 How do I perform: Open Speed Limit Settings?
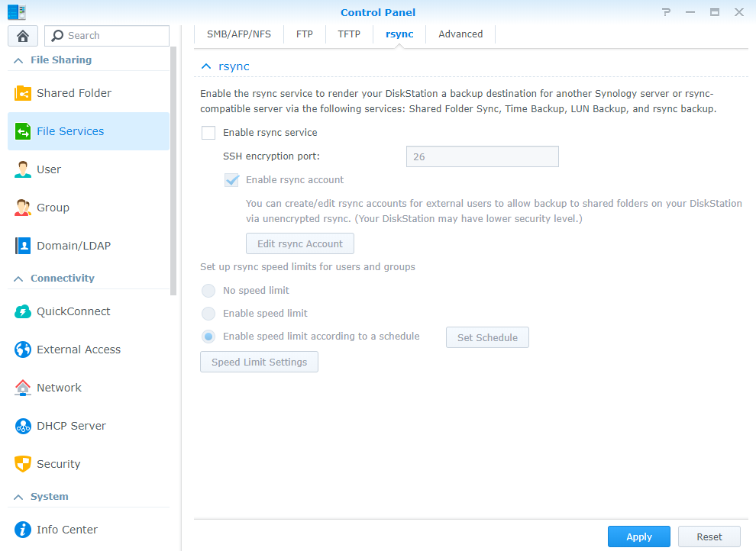pyautogui.click(x=260, y=362)
